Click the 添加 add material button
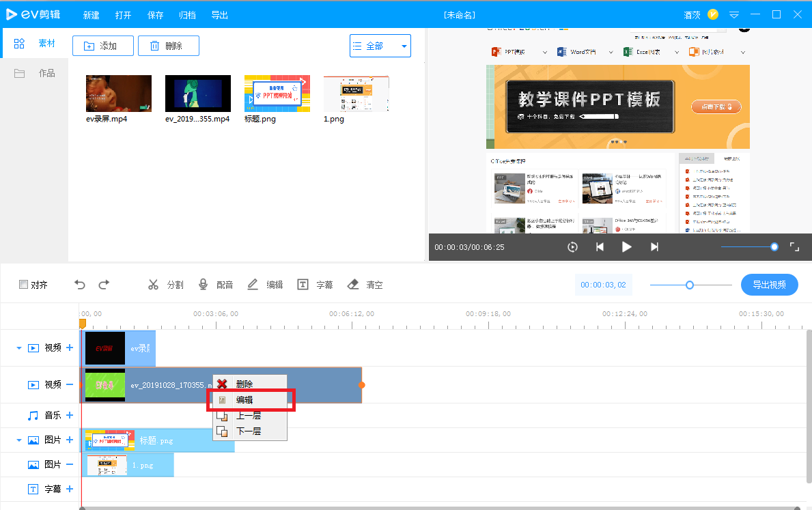This screenshot has height=510, width=812. coord(100,46)
